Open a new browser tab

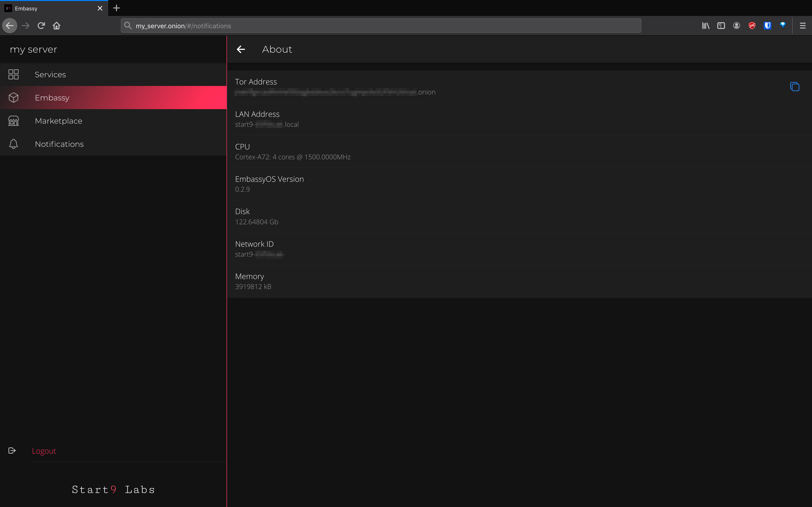(116, 8)
